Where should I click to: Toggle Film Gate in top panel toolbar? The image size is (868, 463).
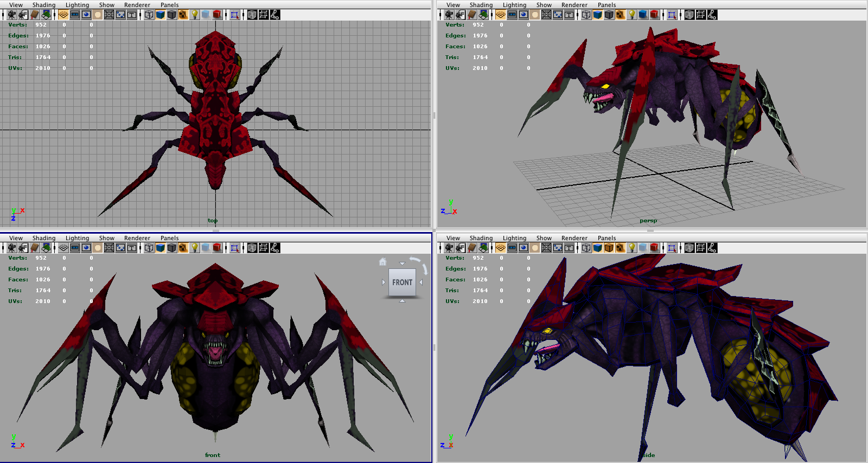point(75,15)
